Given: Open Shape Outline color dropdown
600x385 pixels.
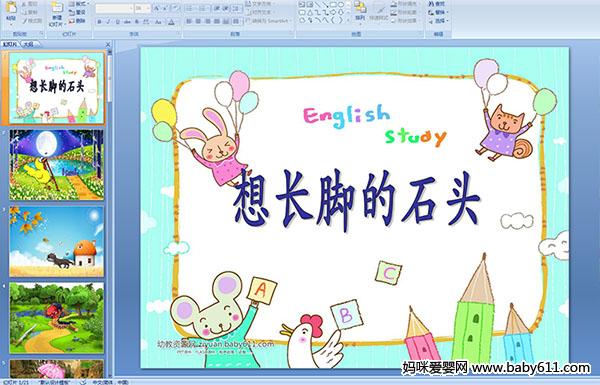Looking at the screenshot, I should [x=405, y=12].
